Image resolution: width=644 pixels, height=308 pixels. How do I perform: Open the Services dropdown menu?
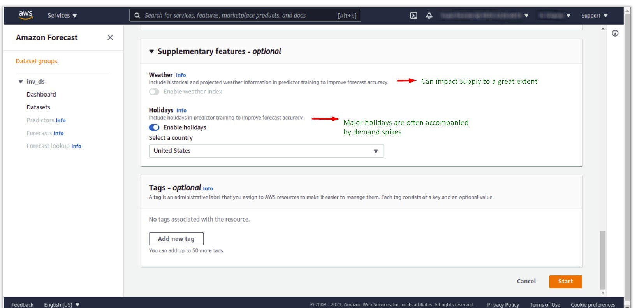[62, 16]
